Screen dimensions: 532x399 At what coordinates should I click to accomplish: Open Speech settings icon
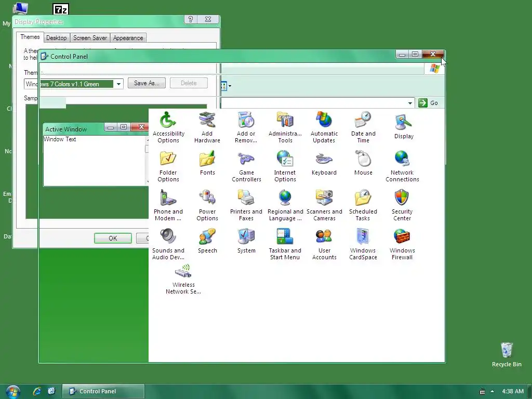(207, 241)
